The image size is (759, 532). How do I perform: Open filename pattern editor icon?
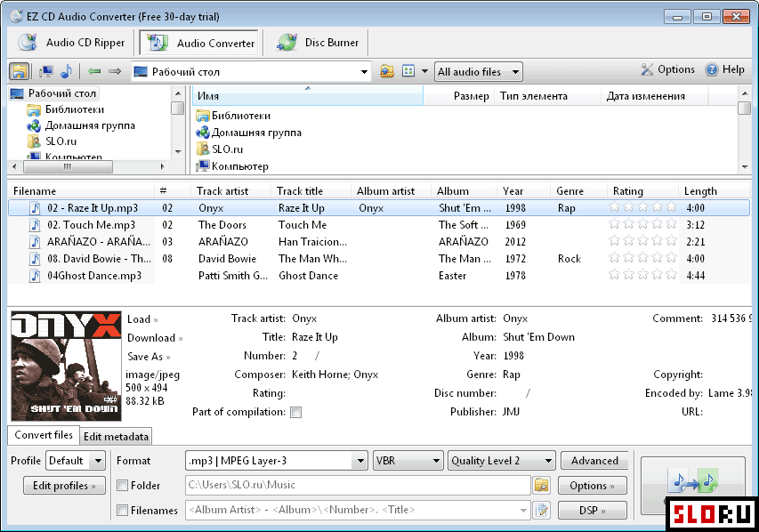(542, 510)
